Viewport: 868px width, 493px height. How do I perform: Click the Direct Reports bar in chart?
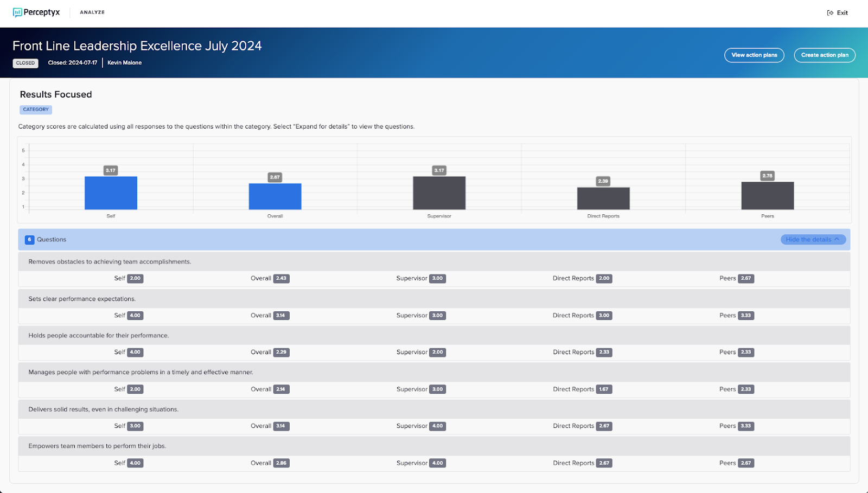pyautogui.click(x=603, y=199)
